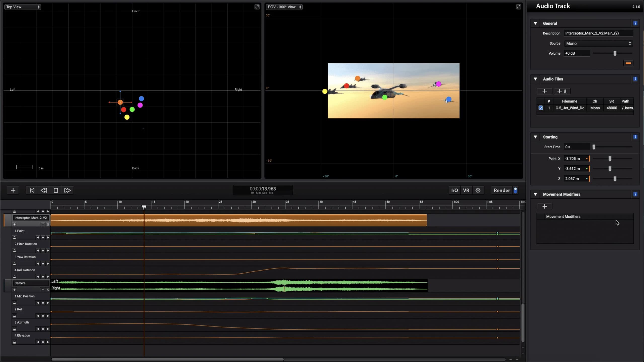Open the settings gear next to VR

478,190
